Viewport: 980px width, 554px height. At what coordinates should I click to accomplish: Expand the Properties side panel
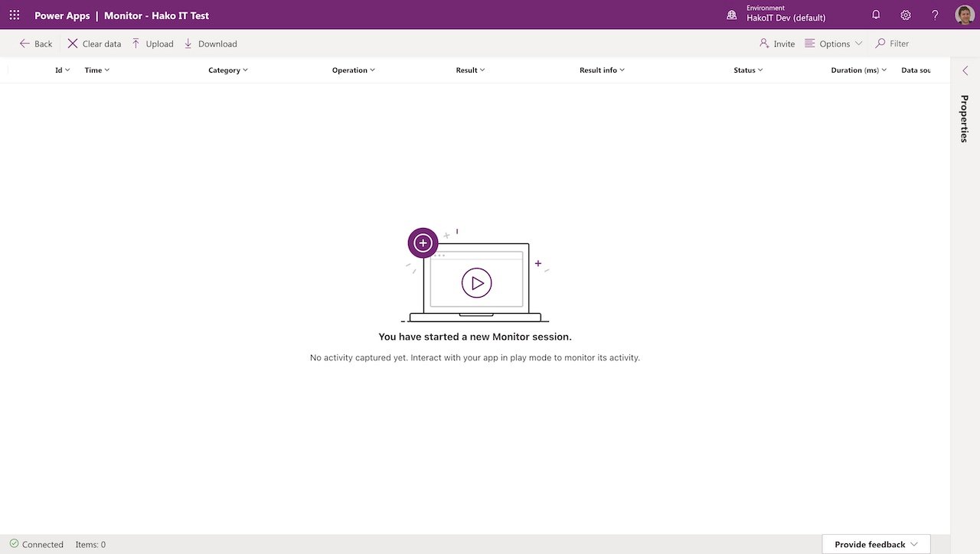click(x=965, y=70)
